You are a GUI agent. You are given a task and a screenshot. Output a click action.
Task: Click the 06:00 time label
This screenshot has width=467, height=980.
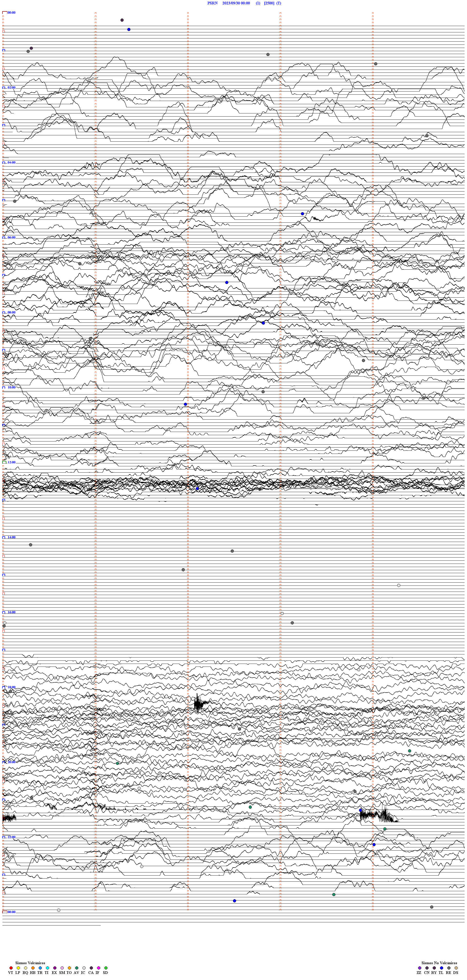click(11, 237)
